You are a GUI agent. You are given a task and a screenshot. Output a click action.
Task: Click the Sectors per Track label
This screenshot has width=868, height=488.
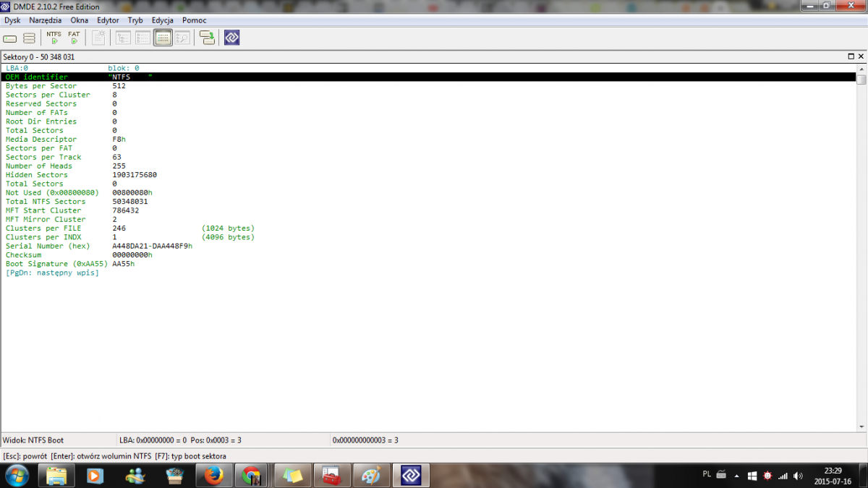click(x=43, y=157)
